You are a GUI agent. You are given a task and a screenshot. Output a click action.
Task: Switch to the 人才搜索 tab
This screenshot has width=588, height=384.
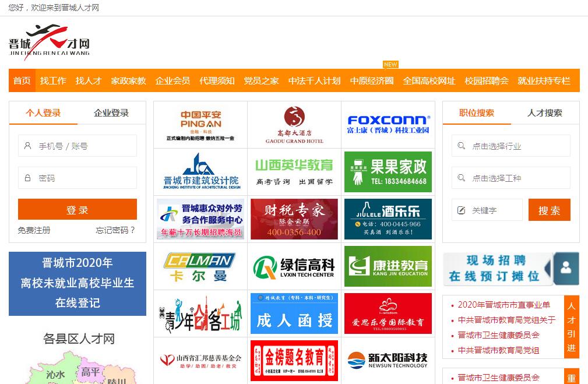545,113
